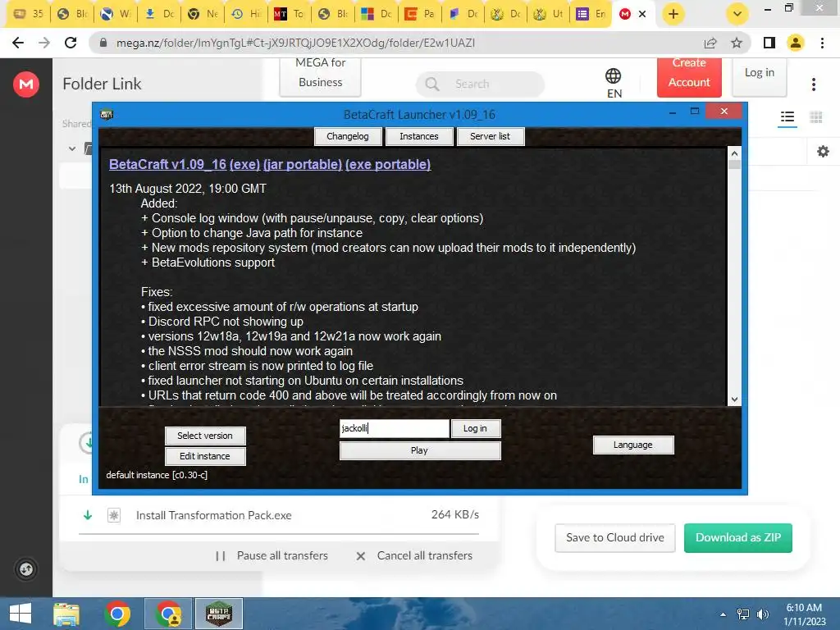Screen dimensions: 840x630
Task: Open the Chrome profile avatar
Action: click(796, 43)
